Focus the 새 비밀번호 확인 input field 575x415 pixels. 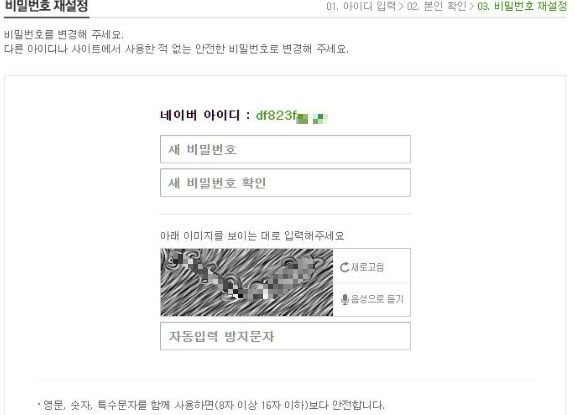[285, 183]
